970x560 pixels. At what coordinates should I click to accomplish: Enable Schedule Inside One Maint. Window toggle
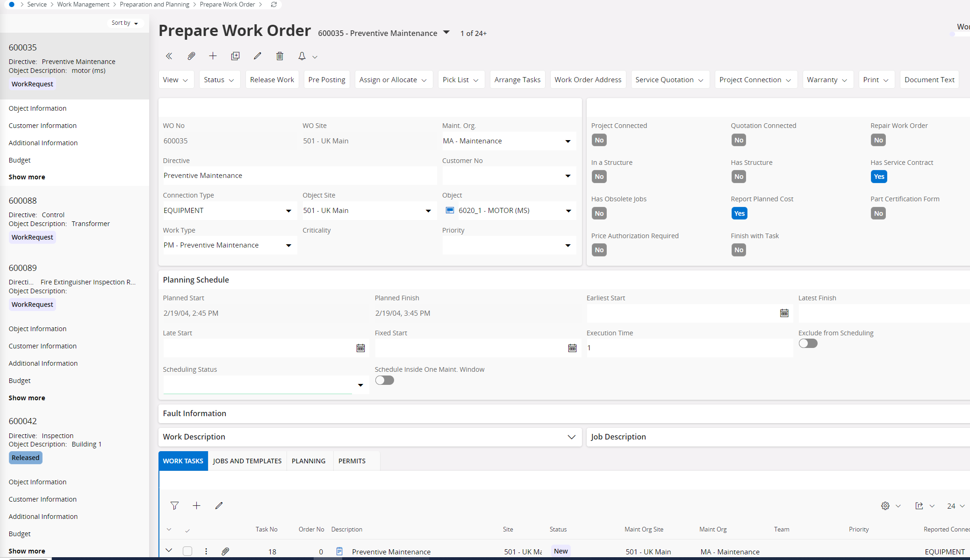click(x=384, y=380)
